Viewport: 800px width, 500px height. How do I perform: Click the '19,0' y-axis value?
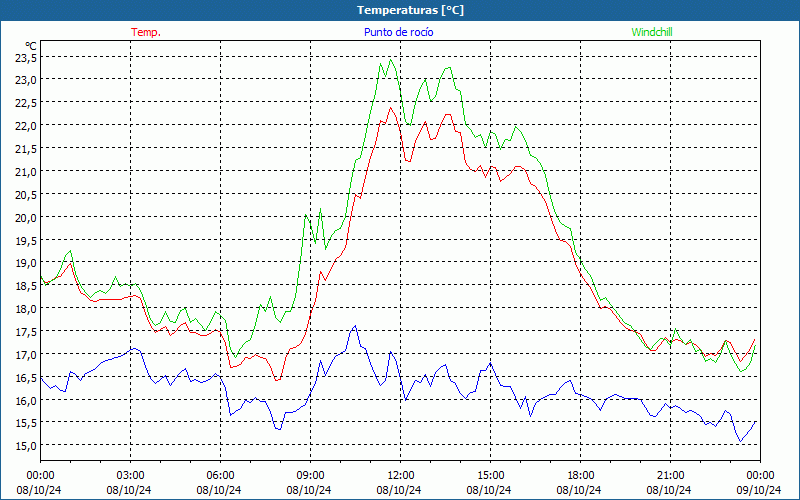(x=26, y=263)
